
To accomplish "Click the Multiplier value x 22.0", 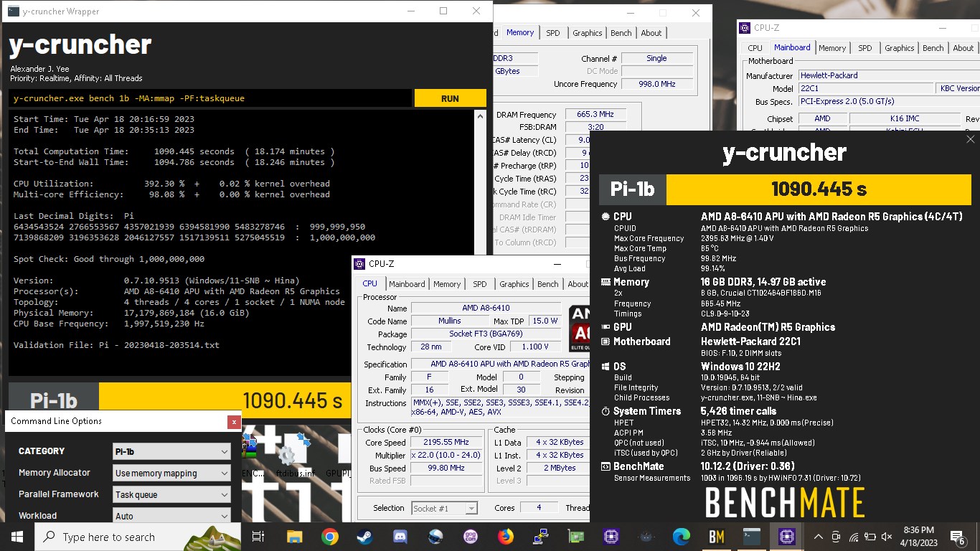I will tap(446, 456).
